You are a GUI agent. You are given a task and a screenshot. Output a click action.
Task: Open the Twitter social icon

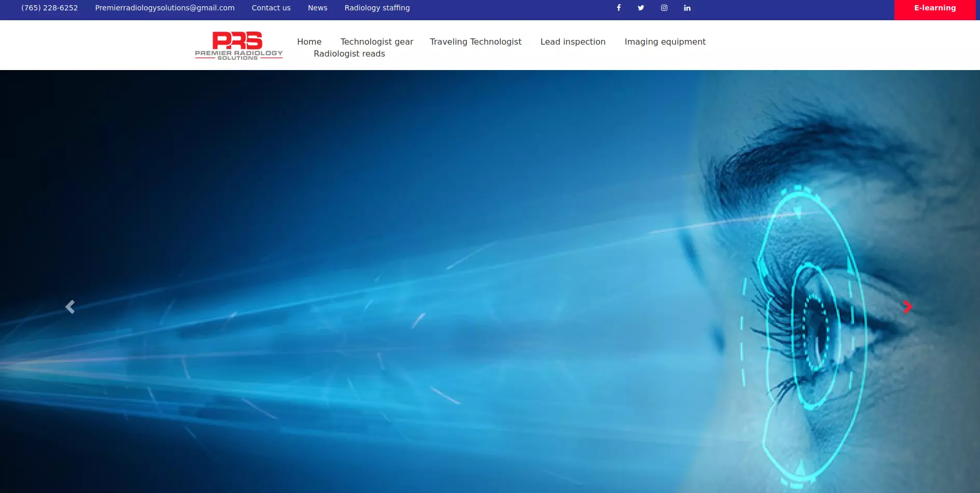[641, 8]
